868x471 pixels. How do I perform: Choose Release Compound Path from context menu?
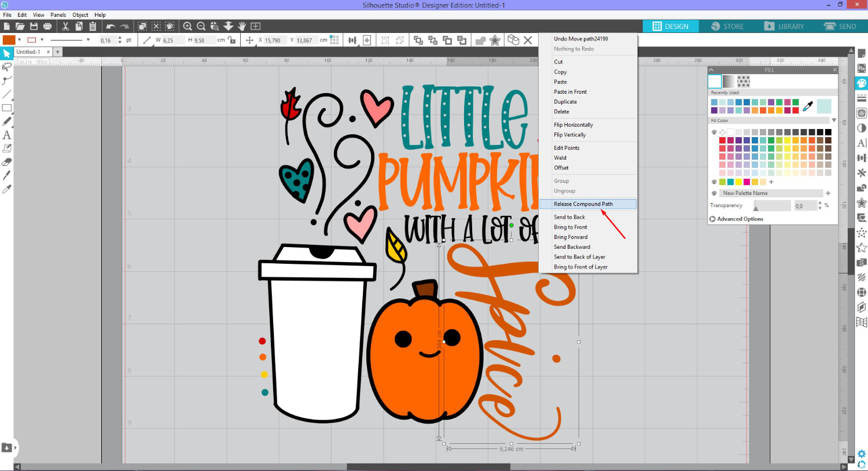(583, 204)
